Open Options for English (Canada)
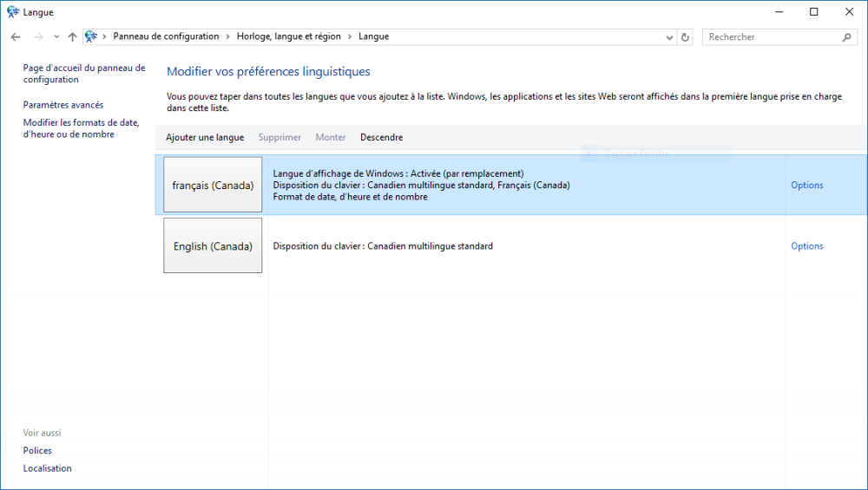 tap(806, 246)
